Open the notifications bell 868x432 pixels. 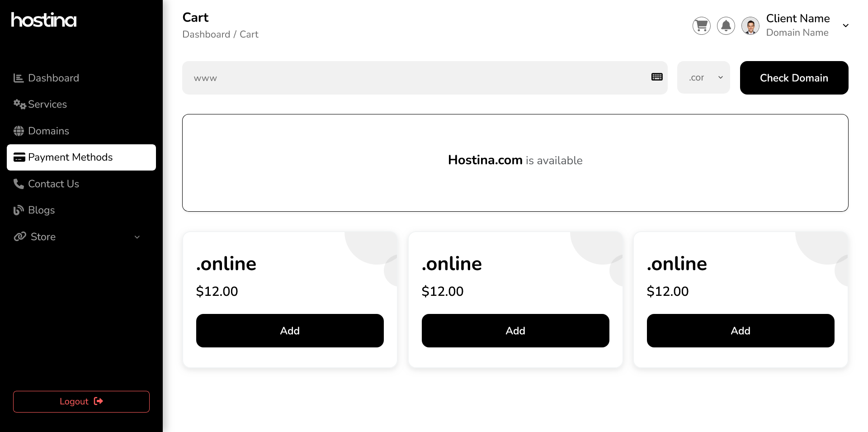726,26
